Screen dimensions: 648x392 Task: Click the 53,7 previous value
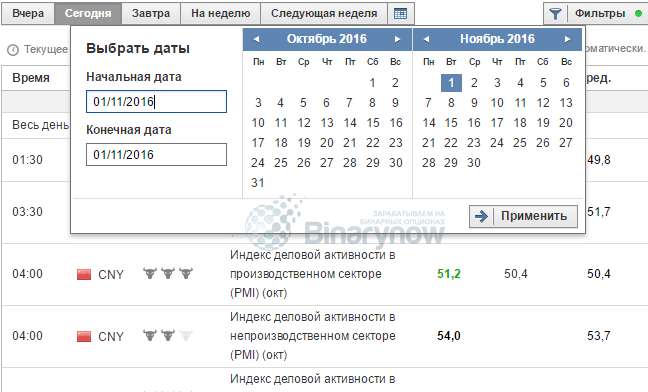point(598,336)
